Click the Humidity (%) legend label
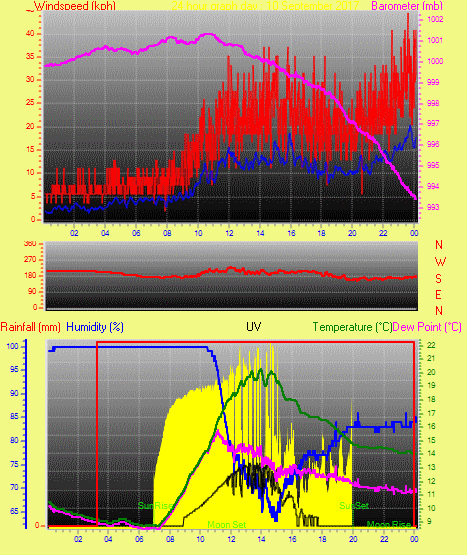Screen dimensions: 467x555 95,327
